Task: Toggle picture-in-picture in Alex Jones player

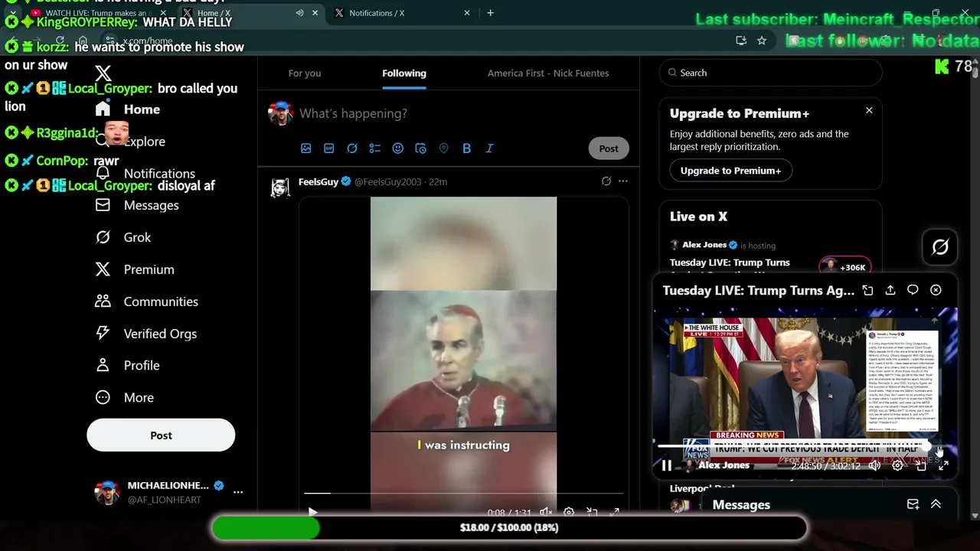Action: coord(921,465)
